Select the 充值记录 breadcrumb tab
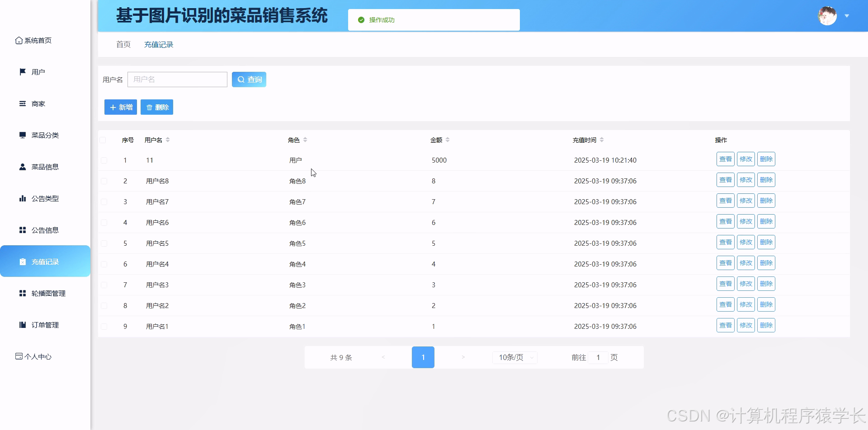Screen dimensions: 868x430 pyautogui.click(x=158, y=44)
